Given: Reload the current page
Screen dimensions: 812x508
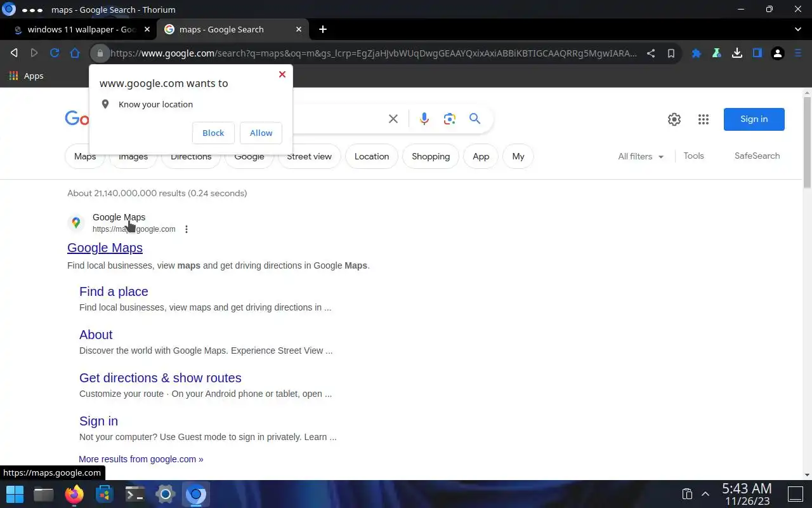Looking at the screenshot, I should tap(55, 53).
